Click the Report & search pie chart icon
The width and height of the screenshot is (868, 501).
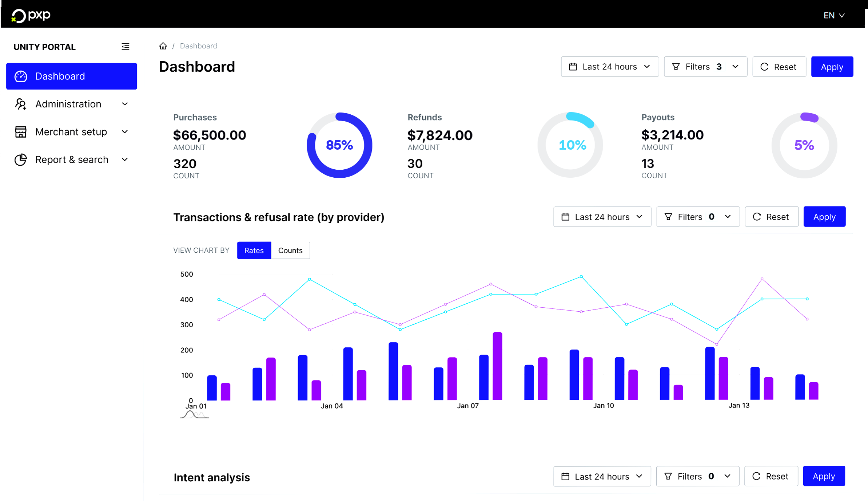(x=21, y=159)
